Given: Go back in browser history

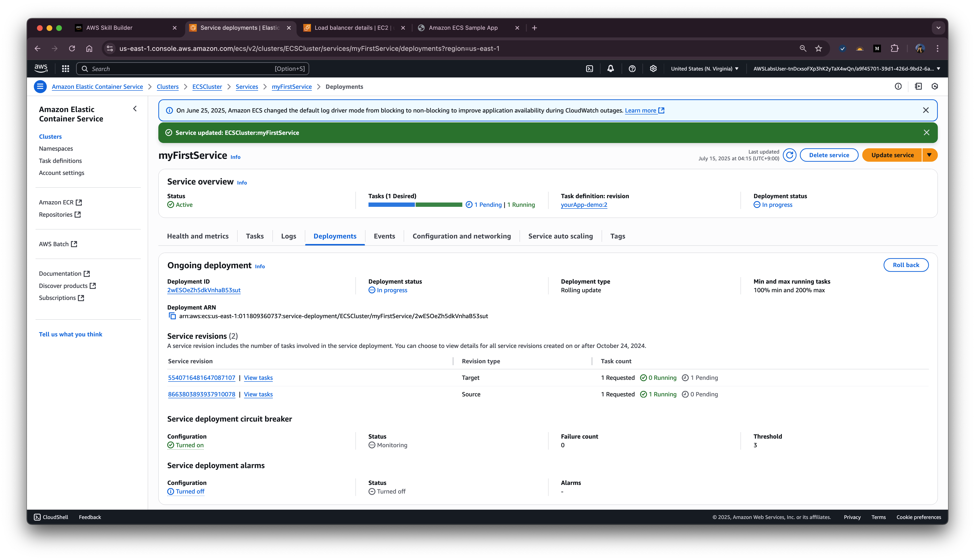Looking at the screenshot, I should tap(37, 48).
